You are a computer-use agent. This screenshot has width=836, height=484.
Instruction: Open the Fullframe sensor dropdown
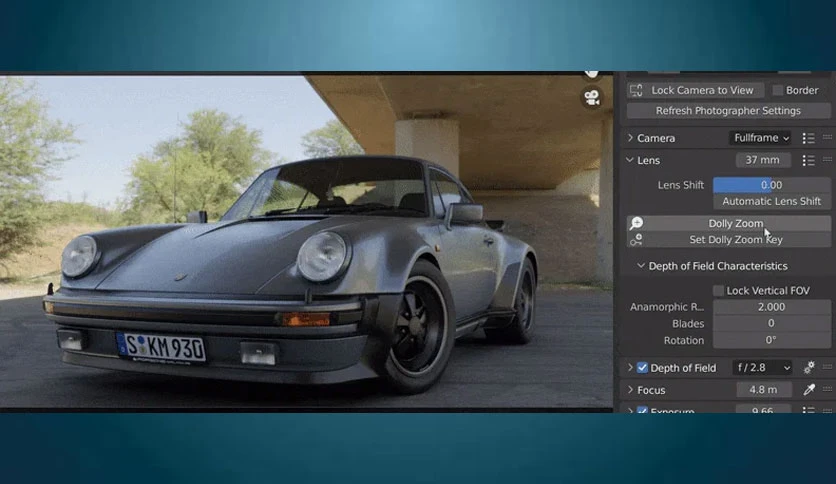(760, 138)
